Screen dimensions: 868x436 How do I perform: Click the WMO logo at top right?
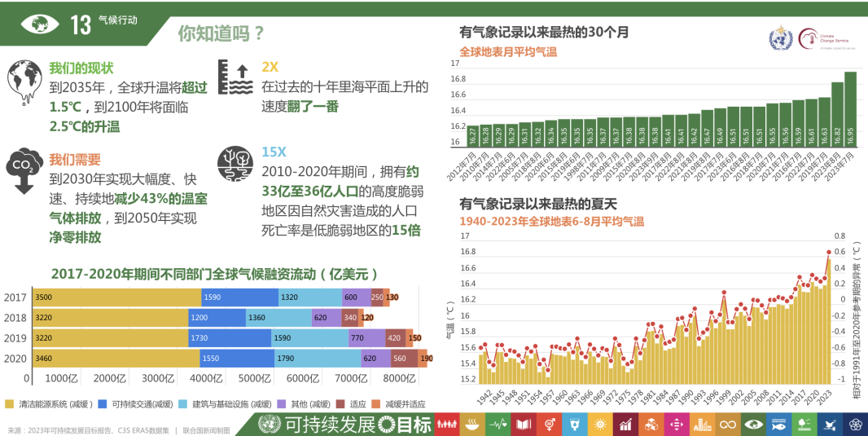click(x=780, y=37)
